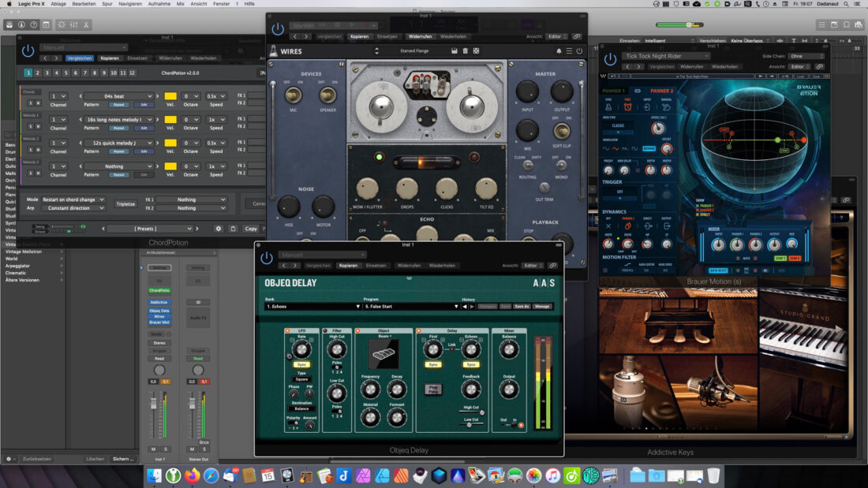The height and width of the screenshot is (488, 868).
Task: Open the Program dropdown '5. False Start'
Action: 411,307
